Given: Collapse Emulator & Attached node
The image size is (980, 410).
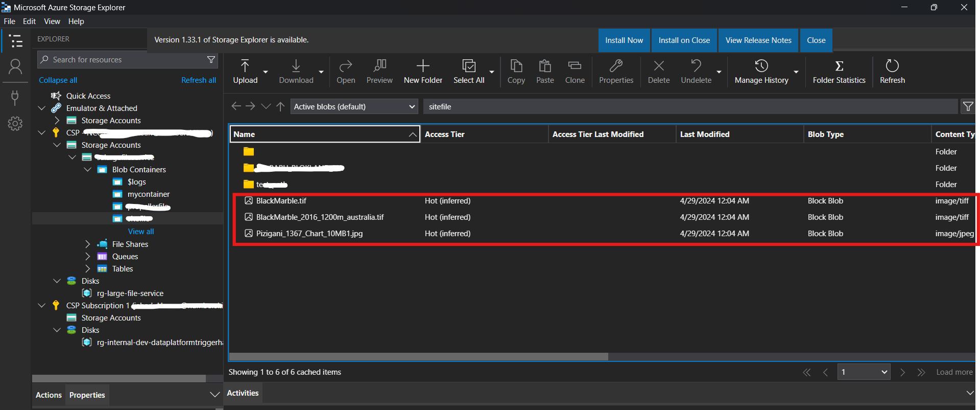Looking at the screenshot, I should [42, 108].
